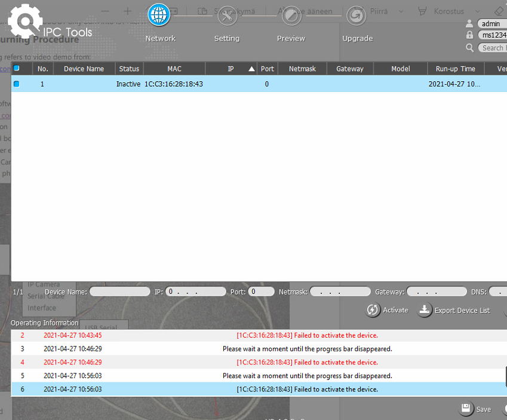Select log entry 3 at 10:46:29
The image size is (507, 420).
259,349
